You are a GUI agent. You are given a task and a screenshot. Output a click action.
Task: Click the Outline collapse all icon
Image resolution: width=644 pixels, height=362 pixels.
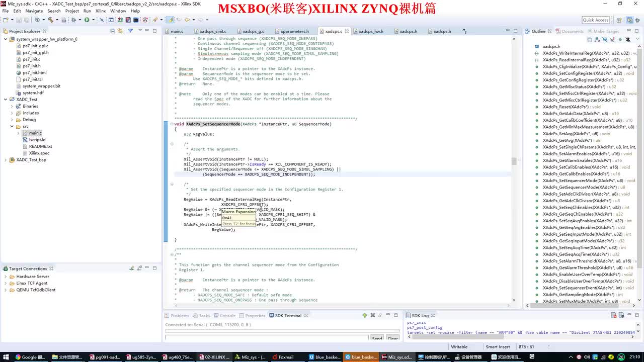(590, 40)
